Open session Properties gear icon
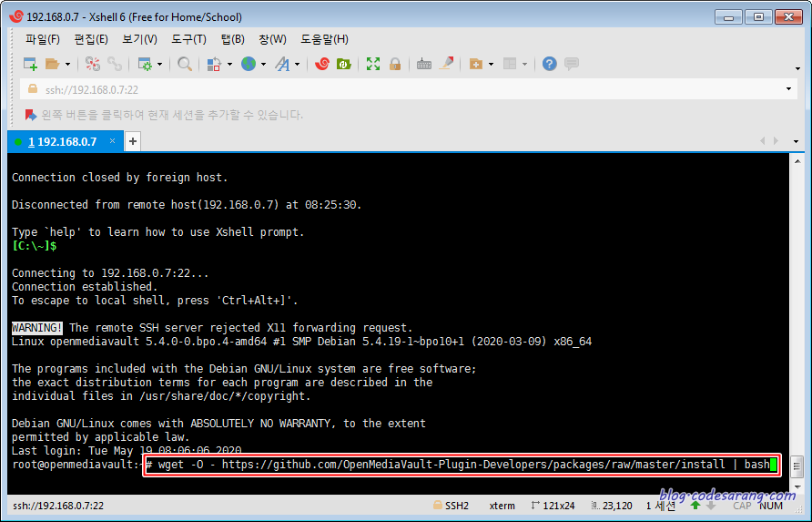 click(145, 64)
